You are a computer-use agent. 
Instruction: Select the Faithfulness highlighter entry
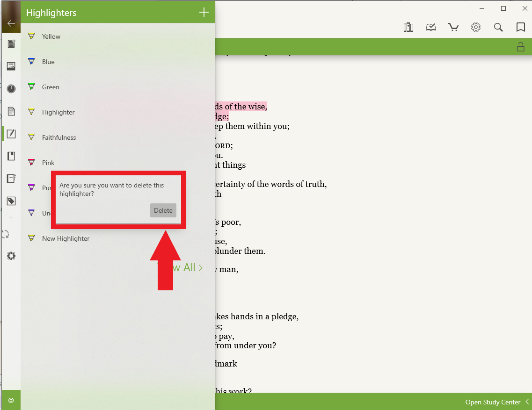tap(59, 137)
